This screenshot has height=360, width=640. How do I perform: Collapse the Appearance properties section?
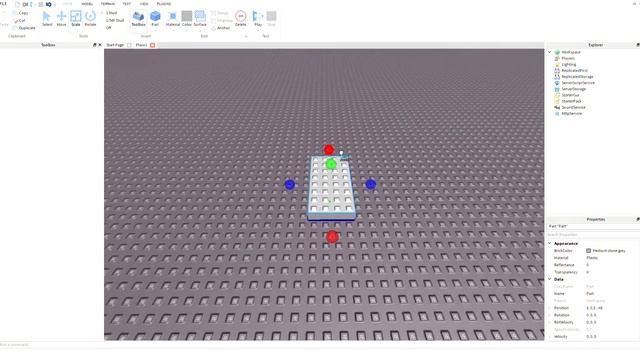click(x=550, y=243)
